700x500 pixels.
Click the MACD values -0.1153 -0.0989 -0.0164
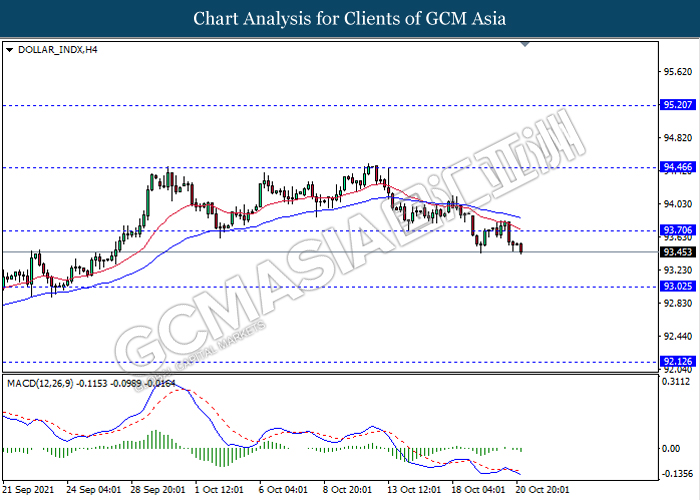(x=126, y=383)
